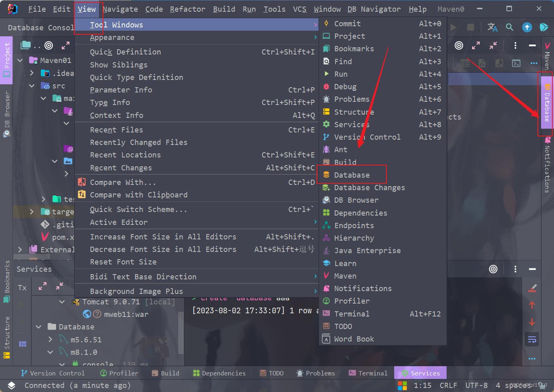554x392 pixels.
Task: Click the table view icon in Database toolbar
Action: click(x=465, y=63)
